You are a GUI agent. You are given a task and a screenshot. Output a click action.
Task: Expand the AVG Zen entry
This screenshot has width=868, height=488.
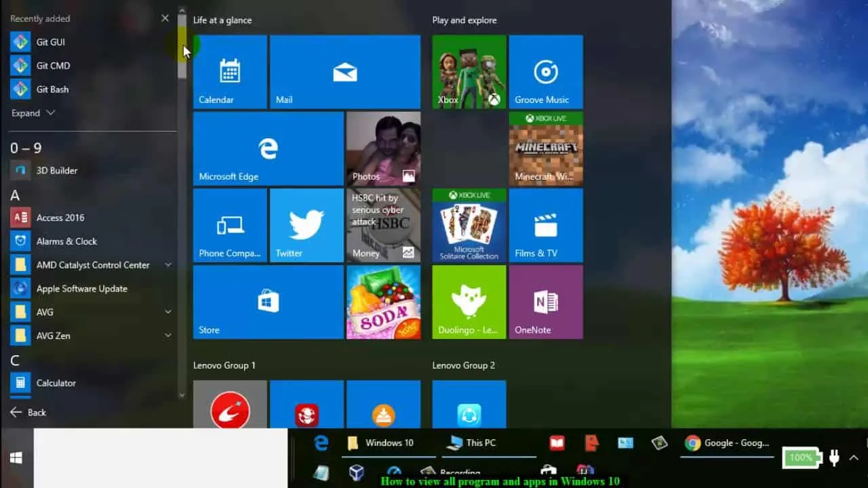click(x=167, y=335)
